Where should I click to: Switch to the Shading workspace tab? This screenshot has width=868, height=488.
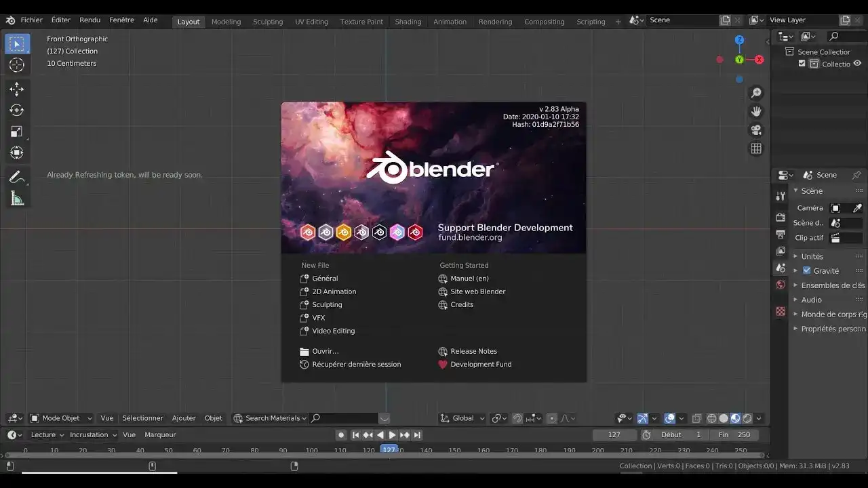pos(408,21)
